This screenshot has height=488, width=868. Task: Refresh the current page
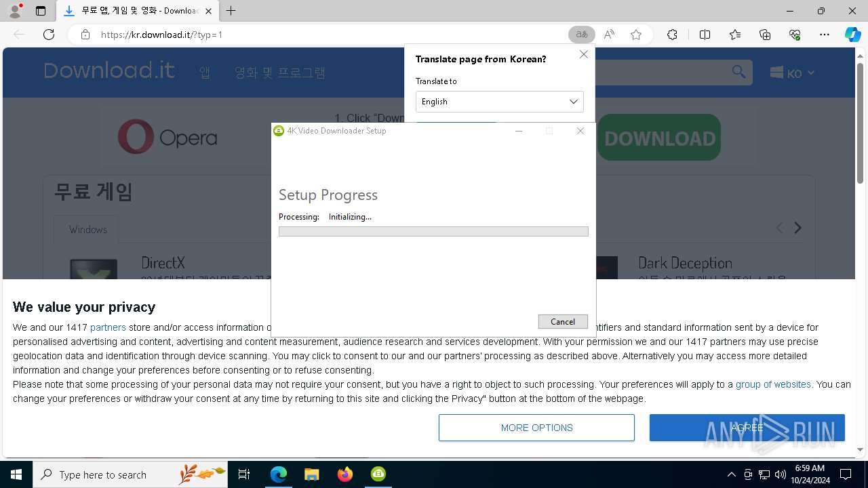point(49,35)
